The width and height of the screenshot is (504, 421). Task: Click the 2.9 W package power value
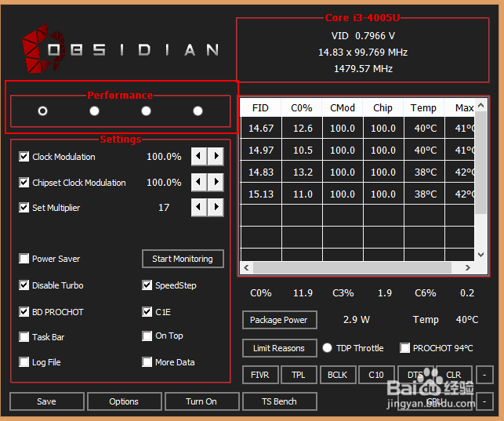pos(357,320)
